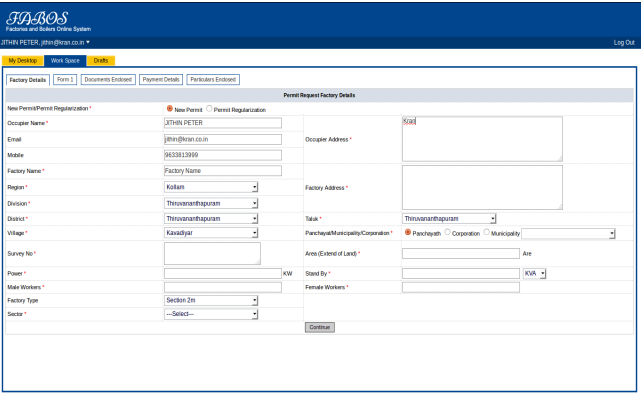Image resolution: width=643 pixels, height=394 pixels.
Task: Expand the Region dropdown showing Kollam
Action: click(211, 187)
